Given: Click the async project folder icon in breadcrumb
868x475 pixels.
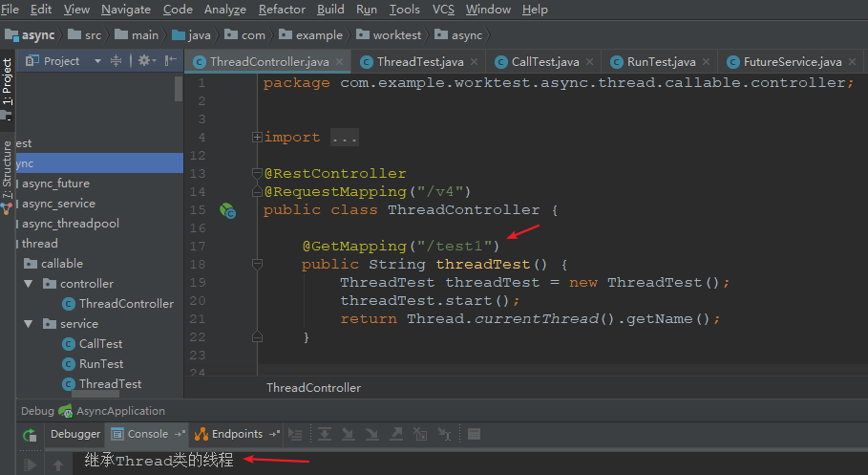Looking at the screenshot, I should 11,35.
